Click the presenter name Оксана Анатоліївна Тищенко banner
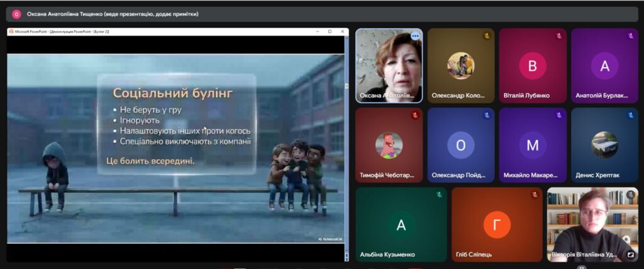644x269 pixels. pos(113,14)
